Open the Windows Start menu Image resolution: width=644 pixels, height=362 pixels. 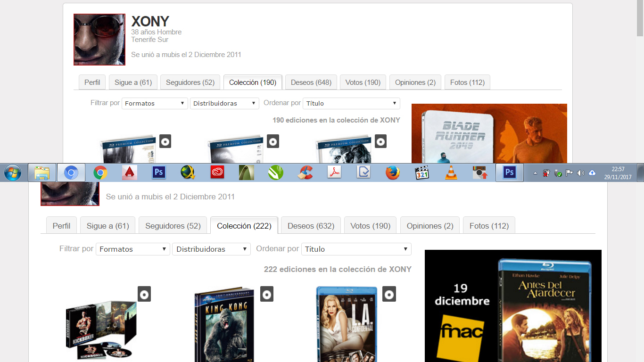[x=13, y=173]
